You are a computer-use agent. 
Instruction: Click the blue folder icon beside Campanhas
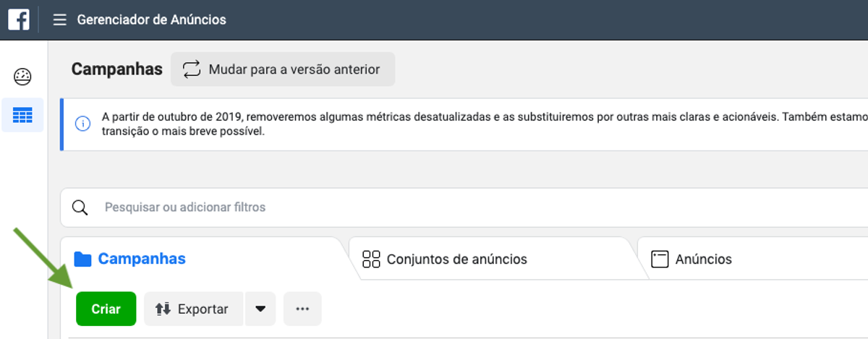click(82, 259)
